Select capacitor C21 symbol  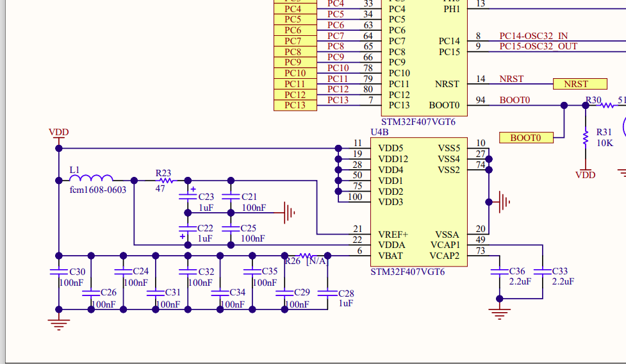(231, 196)
